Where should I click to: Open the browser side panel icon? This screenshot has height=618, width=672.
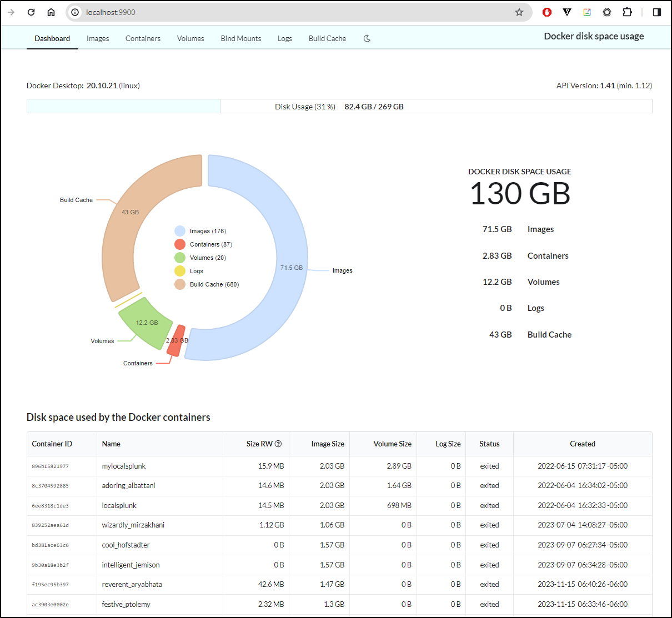pyautogui.click(x=657, y=12)
